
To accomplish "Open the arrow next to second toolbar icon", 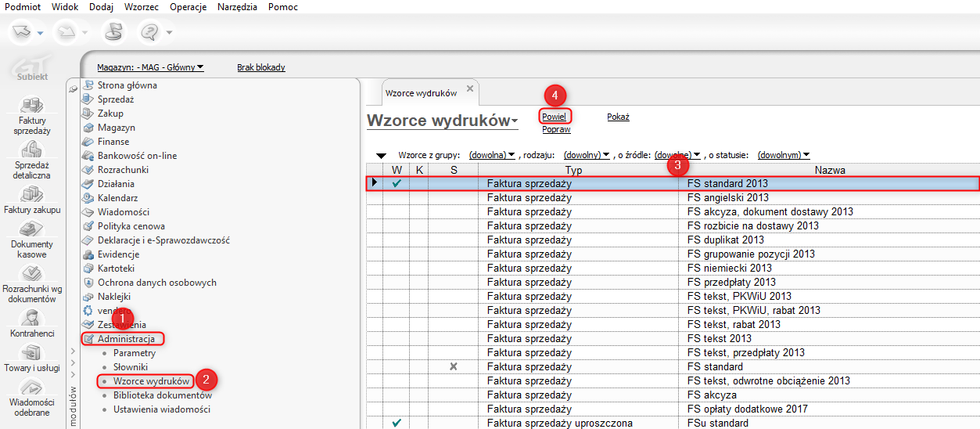I will point(84,32).
